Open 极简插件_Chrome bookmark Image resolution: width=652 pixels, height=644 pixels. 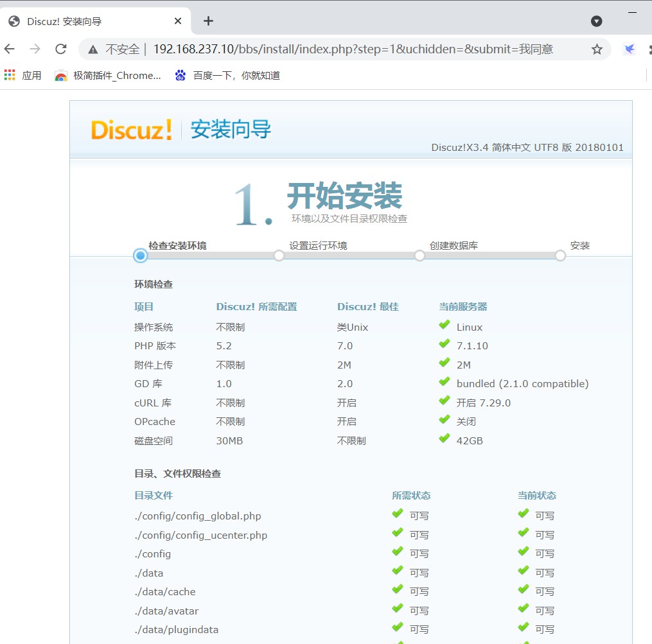click(x=108, y=75)
